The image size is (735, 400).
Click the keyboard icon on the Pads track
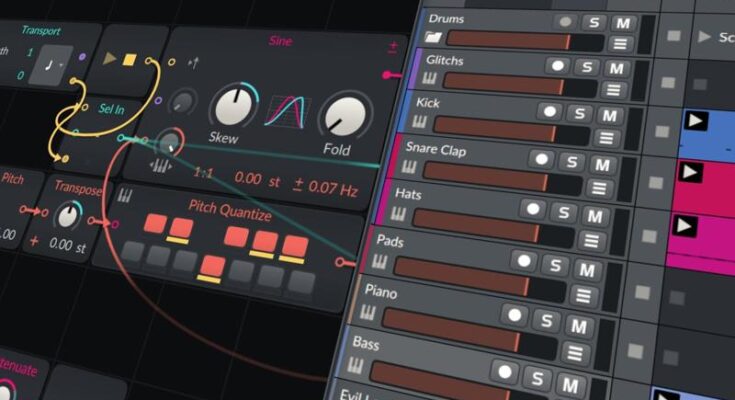[x=381, y=262]
